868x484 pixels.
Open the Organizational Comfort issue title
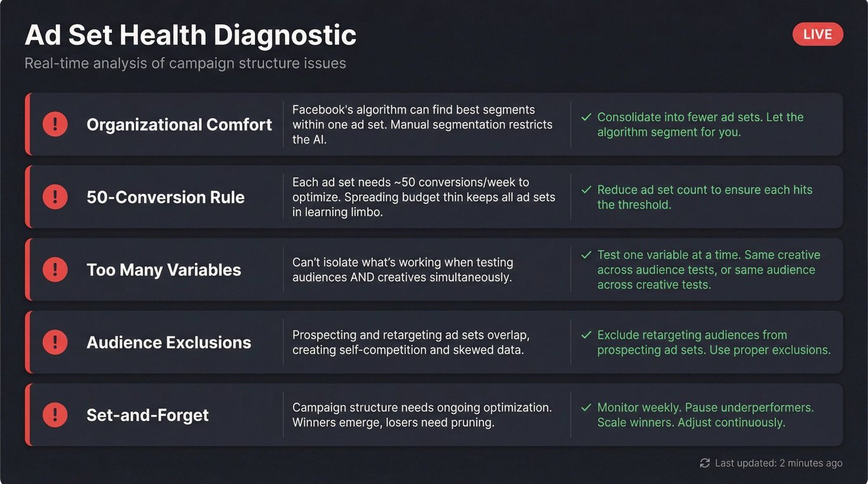click(179, 124)
